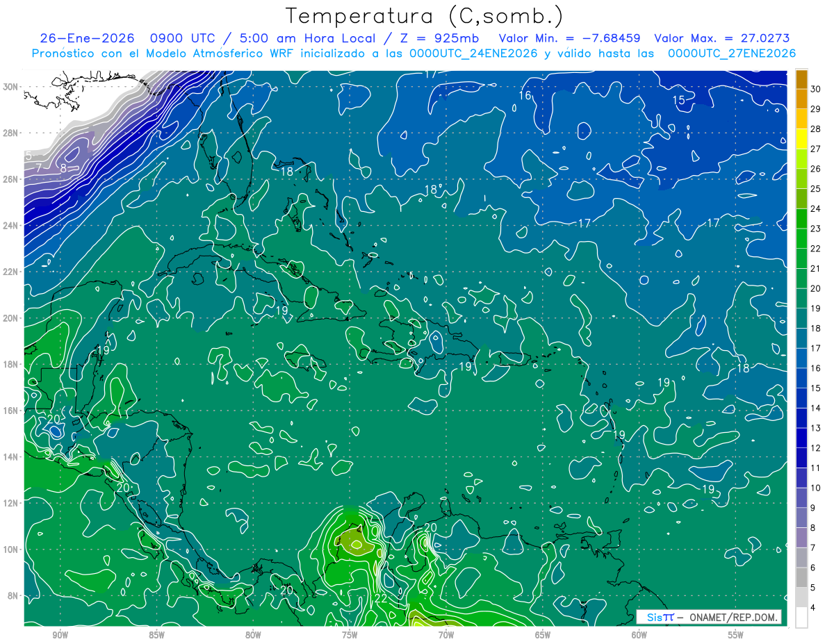Click the "0900 UTC" time text
Viewport: 834px width, 644px height.
183,38
